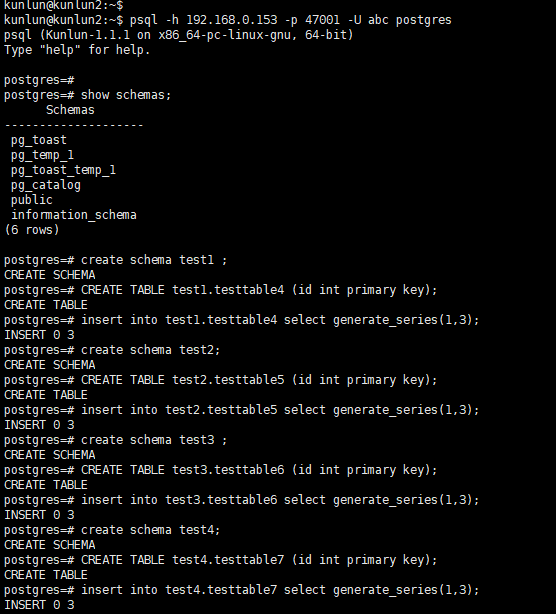This screenshot has height=614, width=556.
Task: Click the CREATE TABLE test4.testtable7 command
Action: pyautogui.click(x=259, y=560)
